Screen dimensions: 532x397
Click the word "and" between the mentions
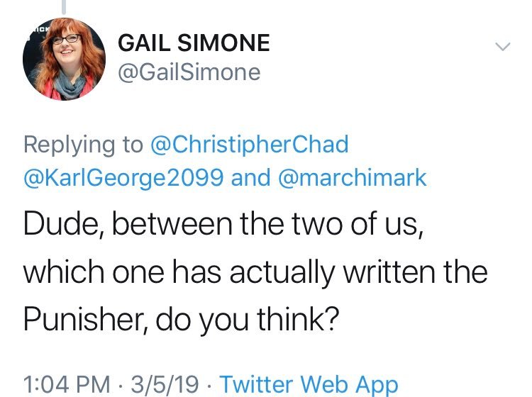point(251,177)
